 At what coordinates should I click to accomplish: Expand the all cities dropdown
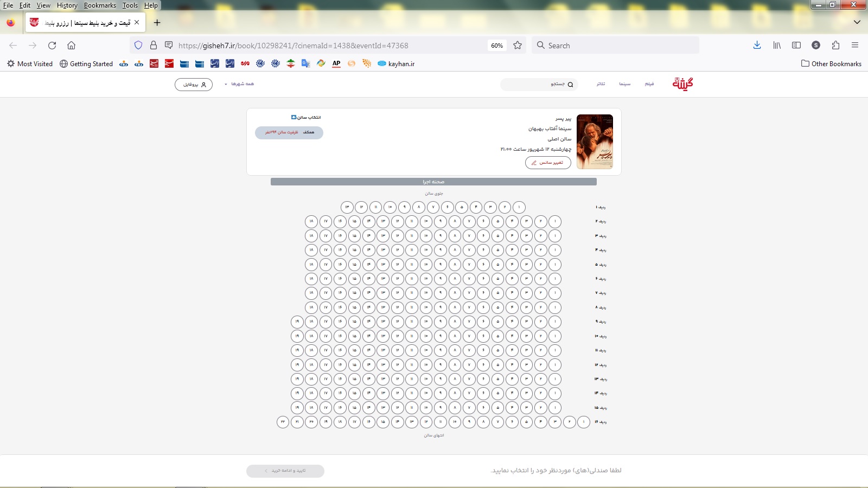click(x=239, y=84)
